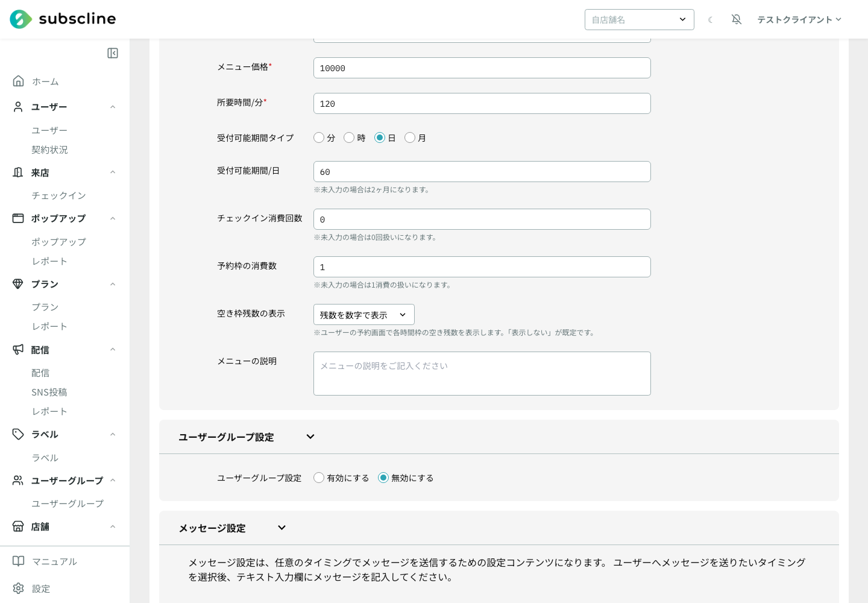Click the muted notification bell icon
The height and width of the screenshot is (603, 868).
(x=737, y=19)
